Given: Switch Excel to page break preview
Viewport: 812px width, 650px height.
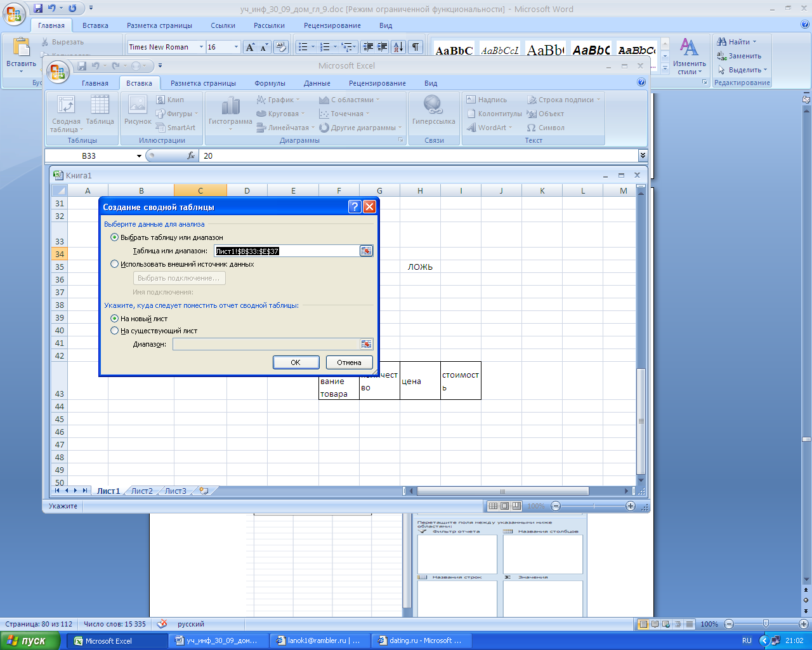Looking at the screenshot, I should click(x=516, y=506).
